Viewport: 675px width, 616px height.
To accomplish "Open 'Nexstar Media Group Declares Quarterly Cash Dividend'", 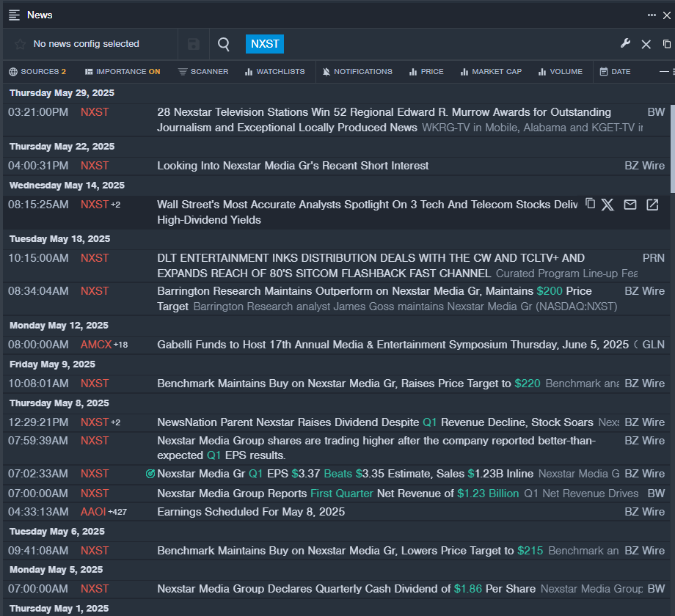I will pyautogui.click(x=346, y=588).
